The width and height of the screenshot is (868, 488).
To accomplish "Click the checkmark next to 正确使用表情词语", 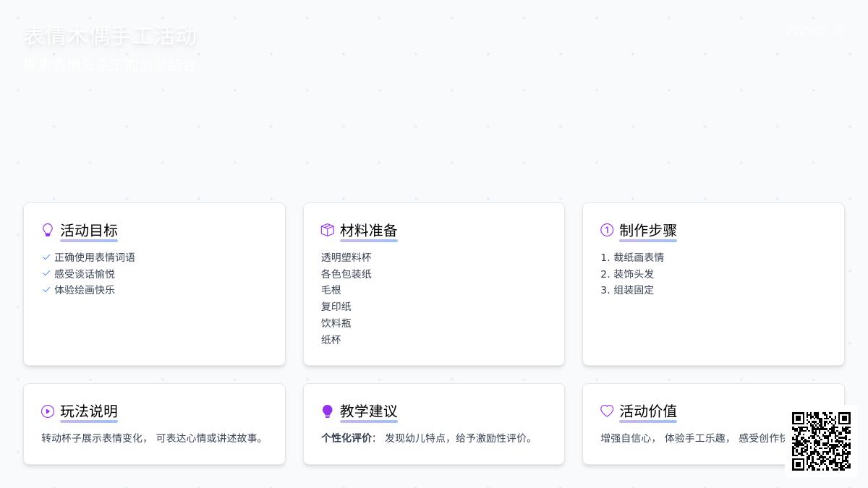I will 46,257.
